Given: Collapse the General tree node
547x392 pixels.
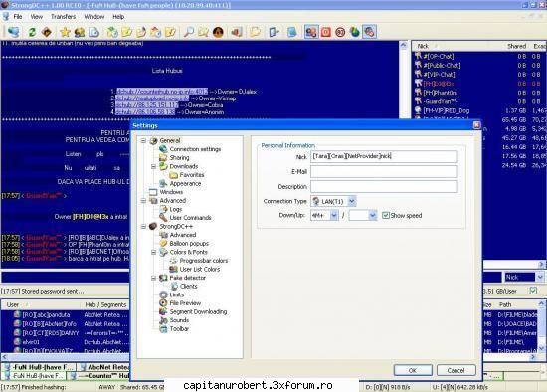Looking at the screenshot, I should point(143,140).
